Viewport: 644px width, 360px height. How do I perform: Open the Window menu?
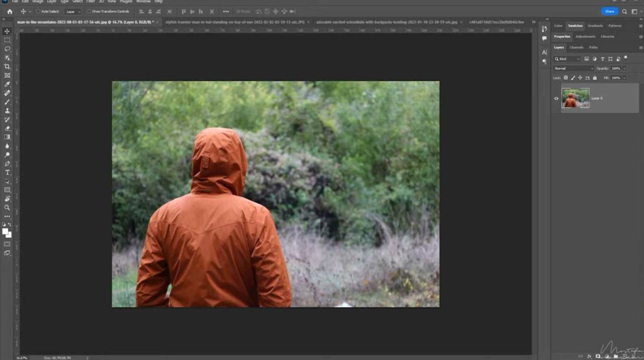tap(143, 2)
